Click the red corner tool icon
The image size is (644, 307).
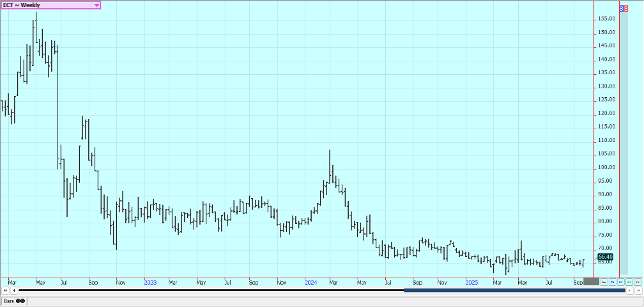604,281
